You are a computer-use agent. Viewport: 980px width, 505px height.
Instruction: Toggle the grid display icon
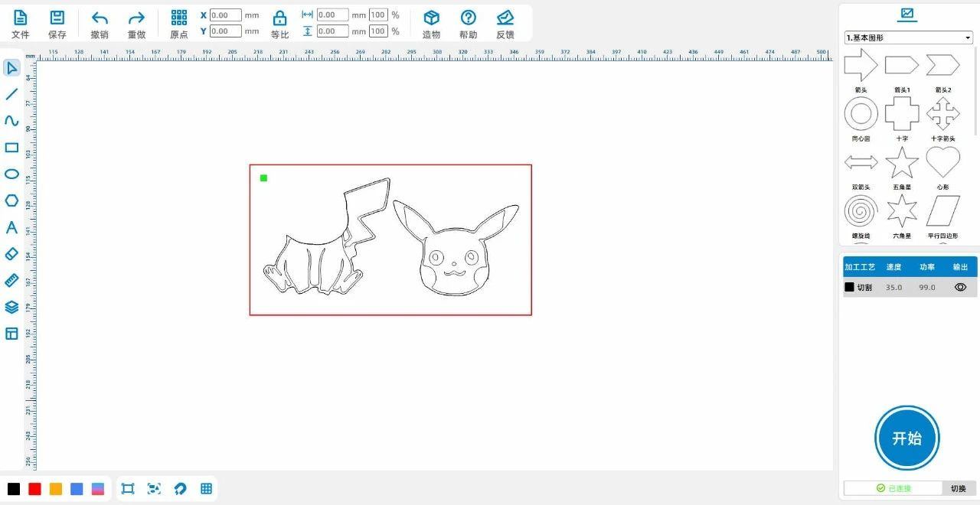206,489
